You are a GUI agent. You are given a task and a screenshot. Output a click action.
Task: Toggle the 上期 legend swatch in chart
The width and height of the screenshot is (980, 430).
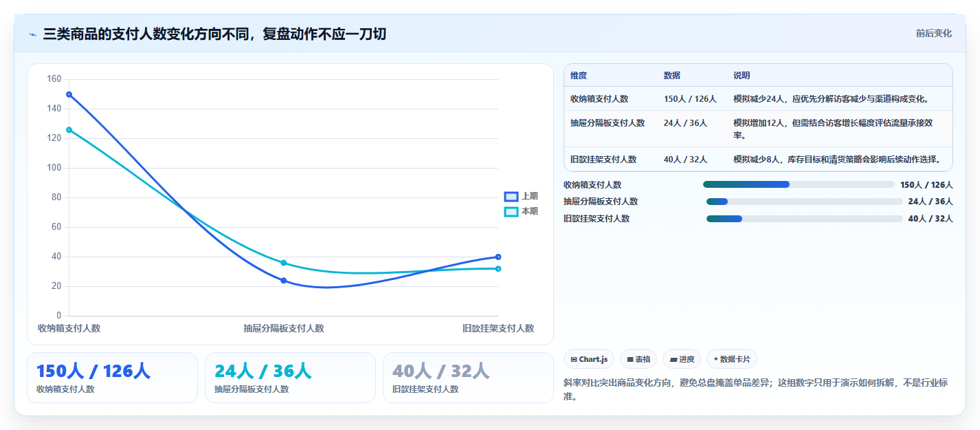pyautogui.click(x=511, y=196)
